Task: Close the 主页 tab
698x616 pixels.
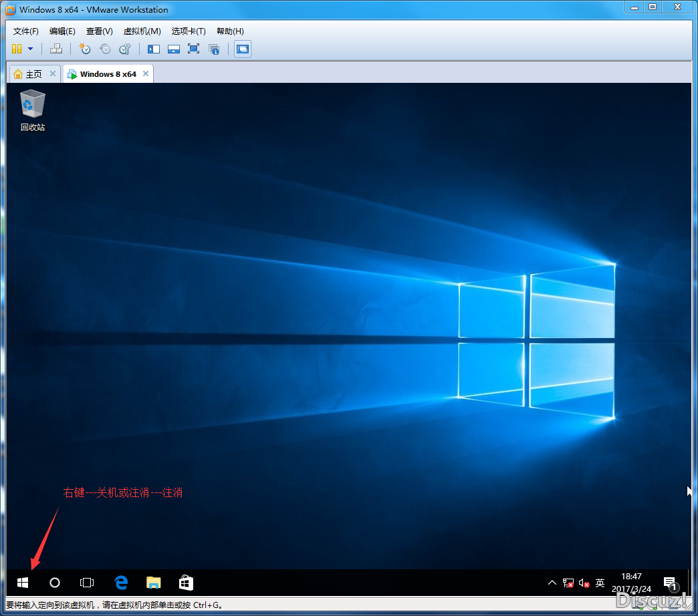Action: coord(53,73)
